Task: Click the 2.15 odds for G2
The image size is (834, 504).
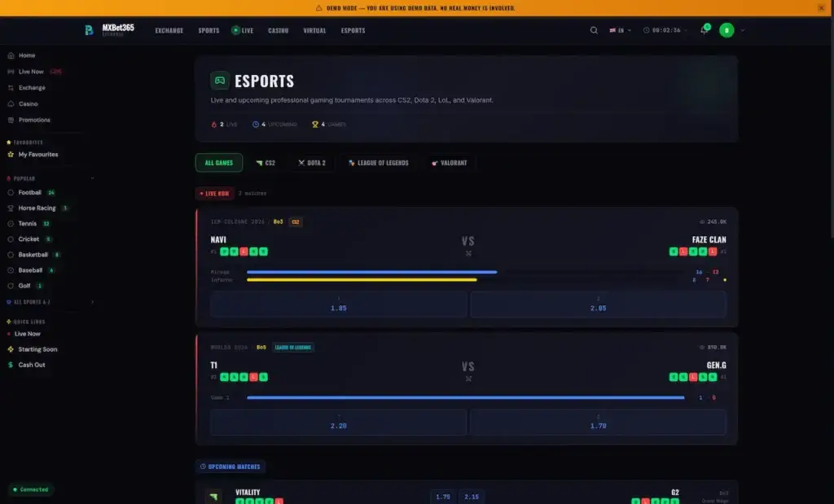Action: (x=472, y=497)
